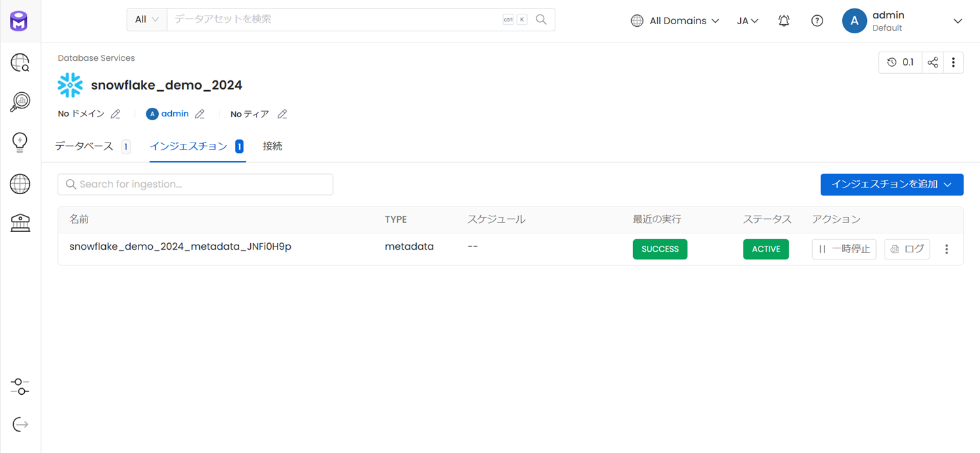Select the インジェスチョン tab

coord(197,146)
